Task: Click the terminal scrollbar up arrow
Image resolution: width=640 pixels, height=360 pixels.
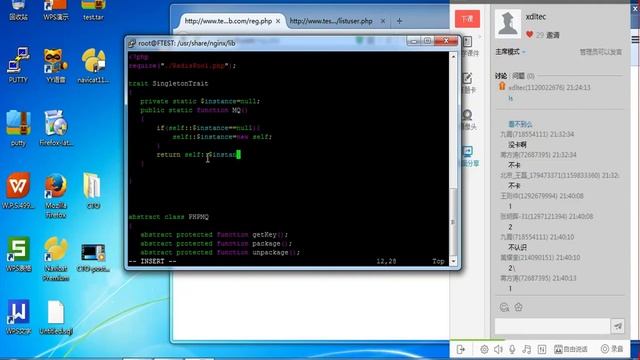Action: [x=453, y=57]
